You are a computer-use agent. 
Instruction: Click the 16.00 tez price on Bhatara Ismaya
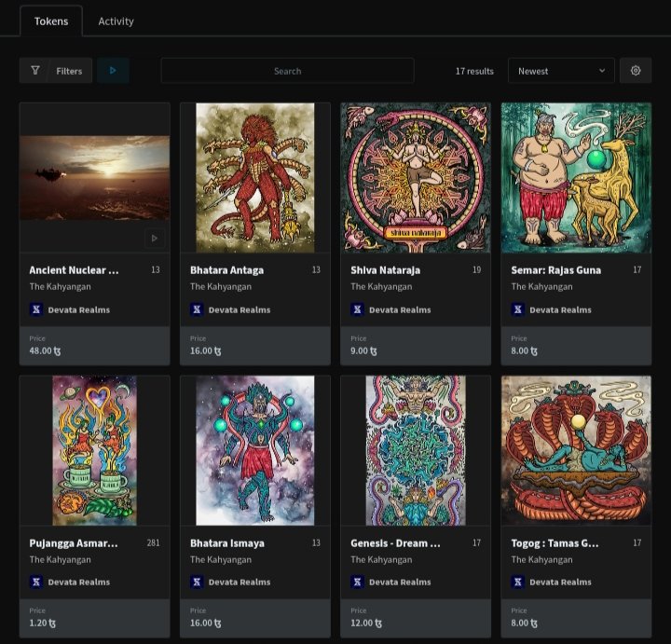(x=206, y=623)
